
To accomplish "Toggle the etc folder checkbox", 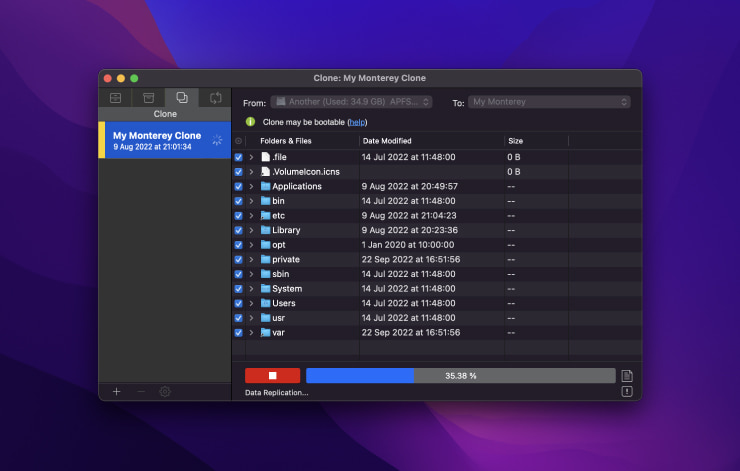I will pos(238,216).
